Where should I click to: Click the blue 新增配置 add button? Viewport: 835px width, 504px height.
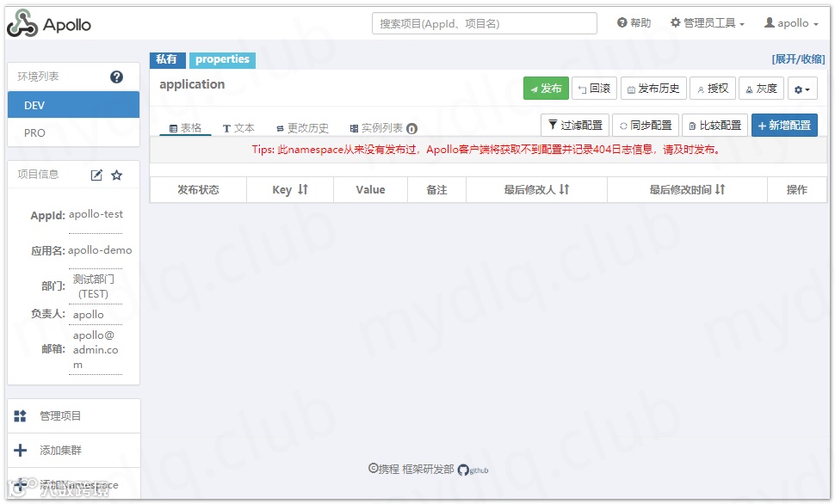(784, 125)
